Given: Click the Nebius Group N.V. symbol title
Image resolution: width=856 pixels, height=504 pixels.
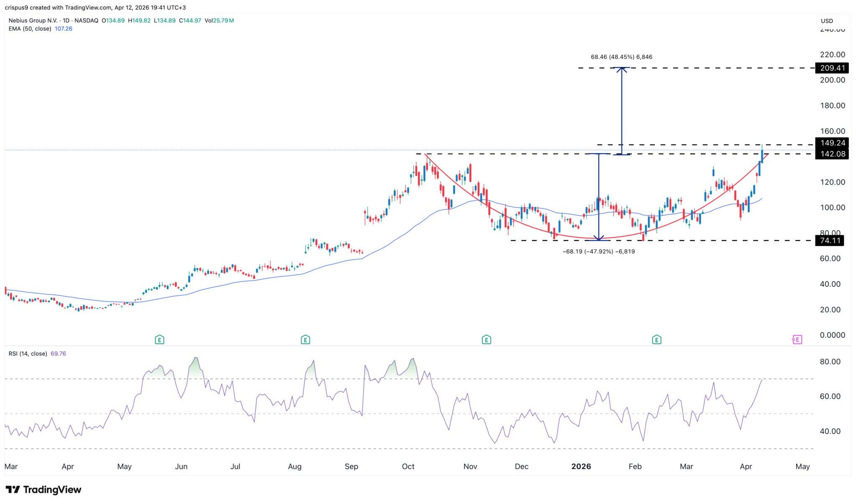Looking at the screenshot, I should [x=33, y=20].
